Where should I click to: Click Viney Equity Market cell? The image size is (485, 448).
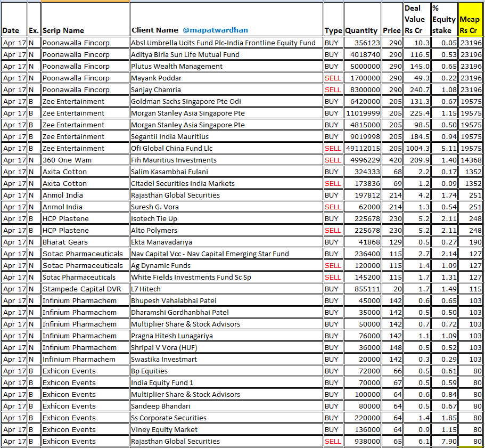tap(226, 429)
